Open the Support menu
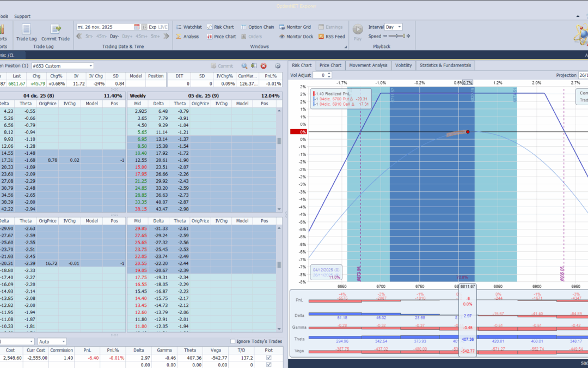588x368 pixels. [22, 16]
